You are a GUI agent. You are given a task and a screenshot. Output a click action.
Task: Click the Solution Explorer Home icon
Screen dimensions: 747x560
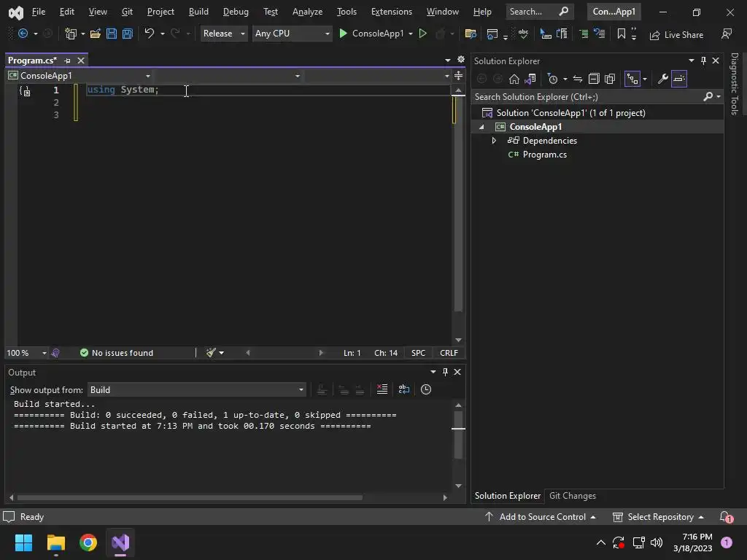(514, 79)
